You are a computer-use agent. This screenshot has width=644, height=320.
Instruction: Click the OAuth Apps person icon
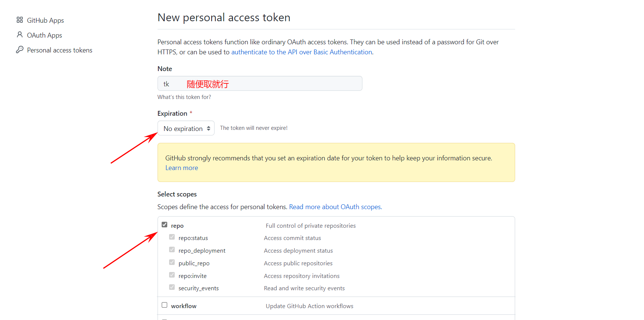[x=19, y=35]
